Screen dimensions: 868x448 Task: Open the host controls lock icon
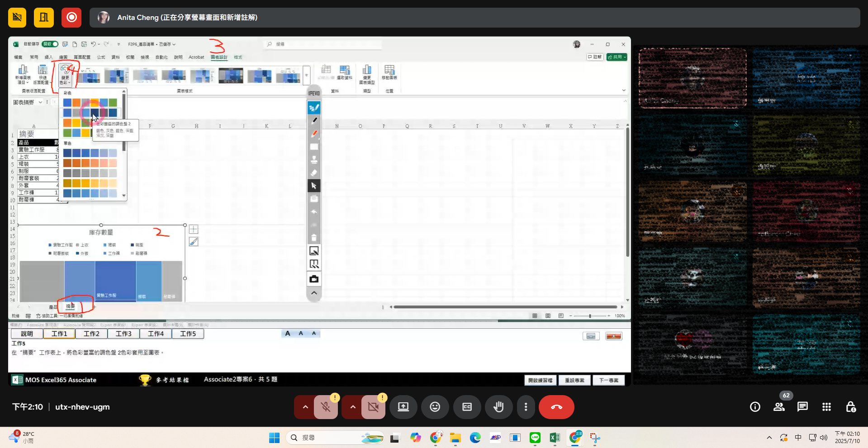tap(850, 407)
